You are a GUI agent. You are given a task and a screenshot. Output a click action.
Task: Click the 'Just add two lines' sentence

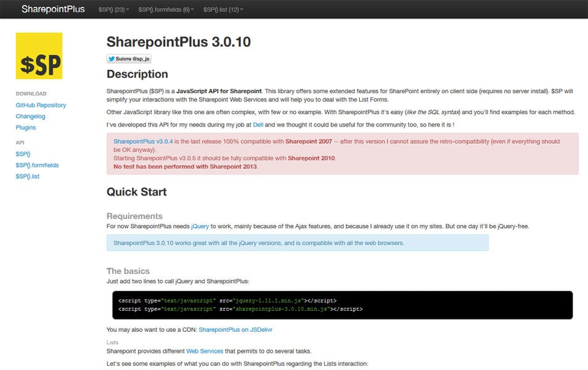click(x=178, y=281)
